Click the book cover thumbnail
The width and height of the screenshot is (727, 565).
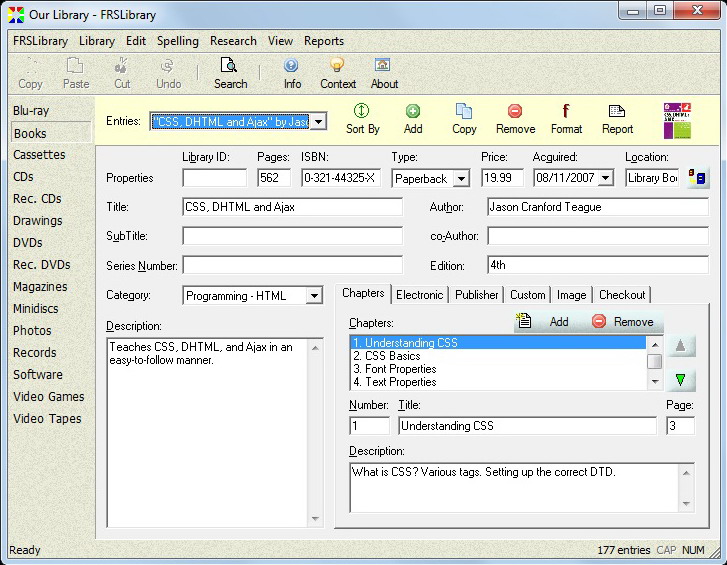click(677, 121)
